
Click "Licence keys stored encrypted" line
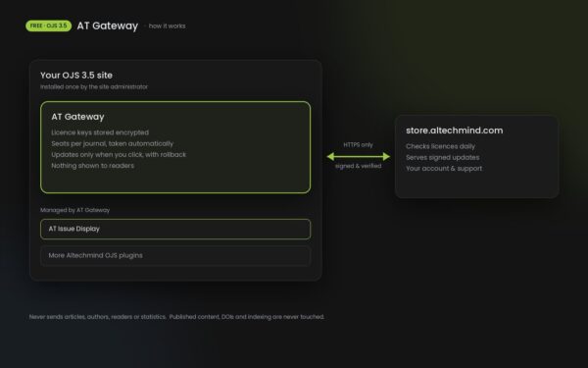pyautogui.click(x=100, y=132)
